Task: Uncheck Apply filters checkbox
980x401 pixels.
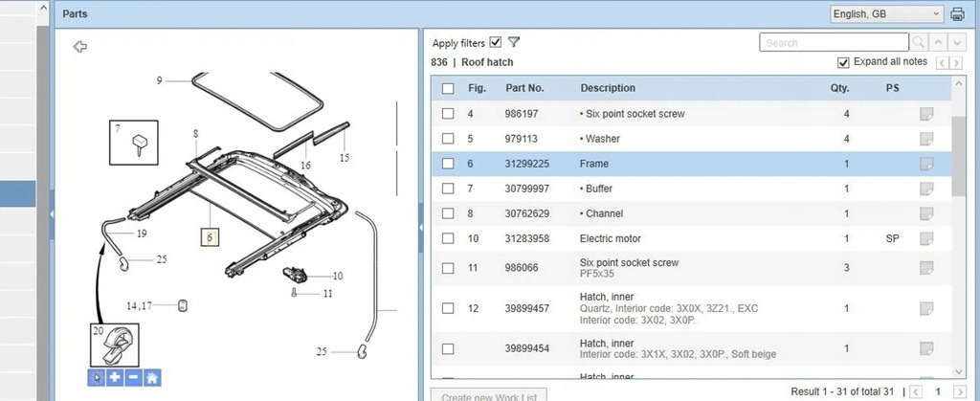Action: click(x=496, y=42)
